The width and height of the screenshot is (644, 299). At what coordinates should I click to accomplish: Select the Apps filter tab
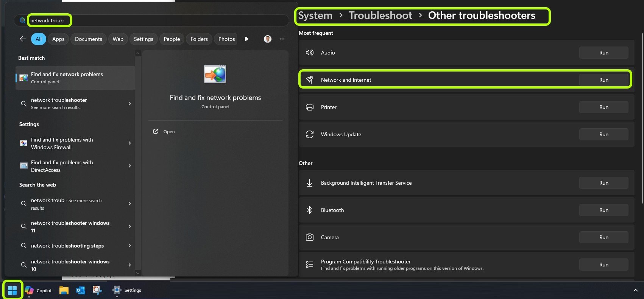pyautogui.click(x=58, y=39)
